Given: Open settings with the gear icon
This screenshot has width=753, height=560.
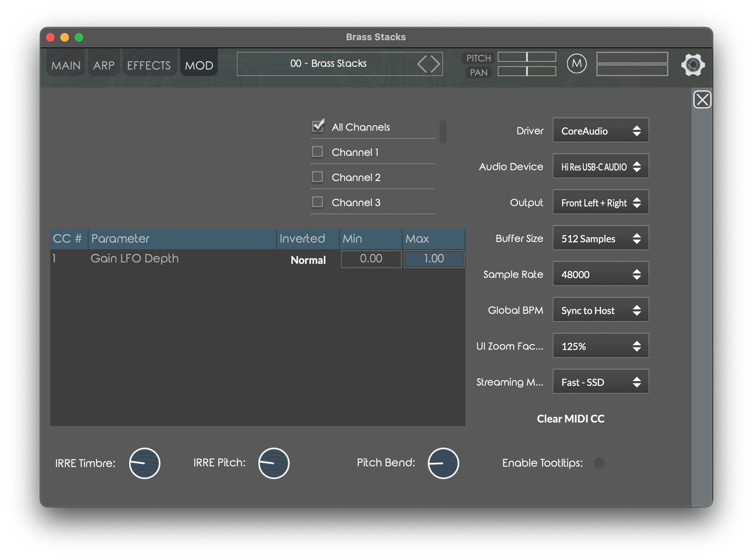Looking at the screenshot, I should click(x=693, y=65).
